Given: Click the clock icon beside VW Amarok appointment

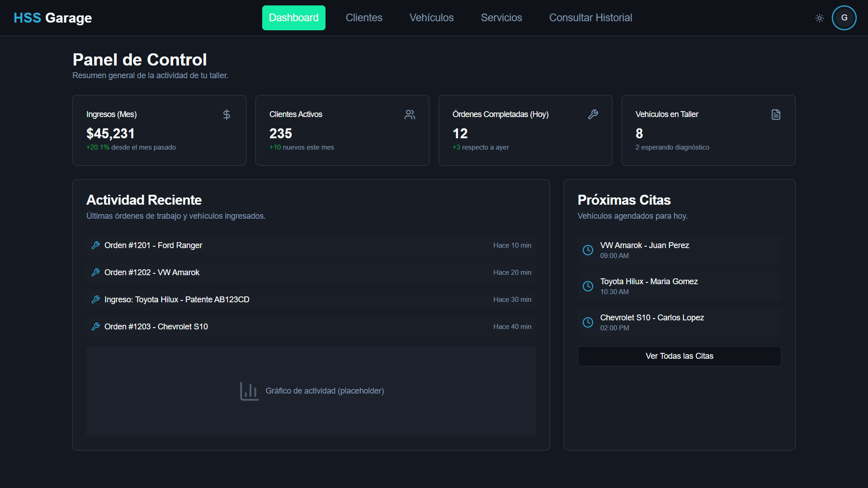Looking at the screenshot, I should [x=588, y=250].
